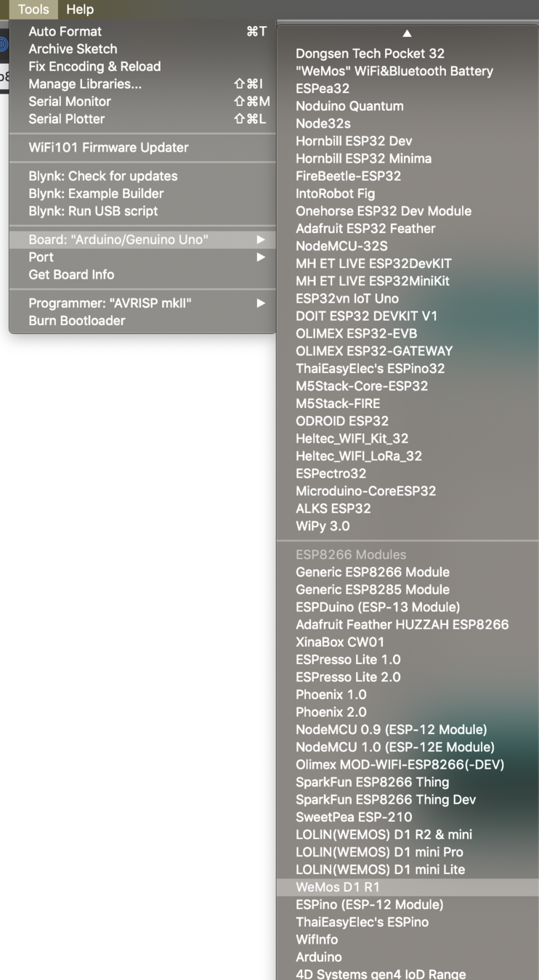
Task: Choose NodeMCU-32S board
Action: click(408, 245)
